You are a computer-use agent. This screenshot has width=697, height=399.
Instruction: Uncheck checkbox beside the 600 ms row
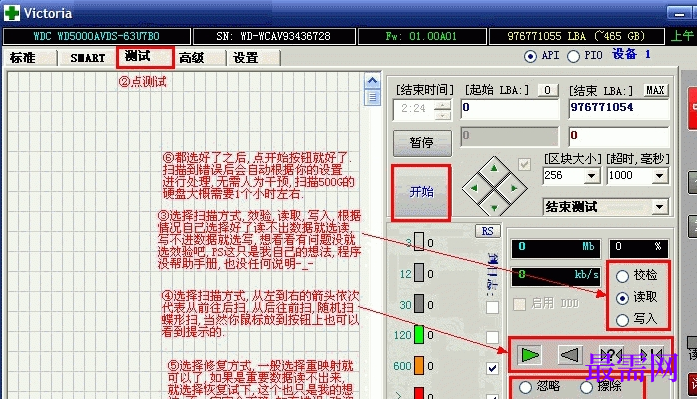point(492,368)
